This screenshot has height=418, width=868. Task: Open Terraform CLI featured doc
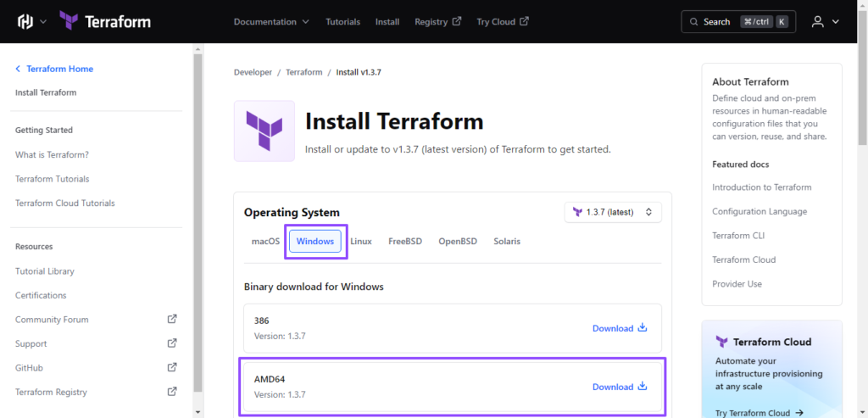pos(739,236)
